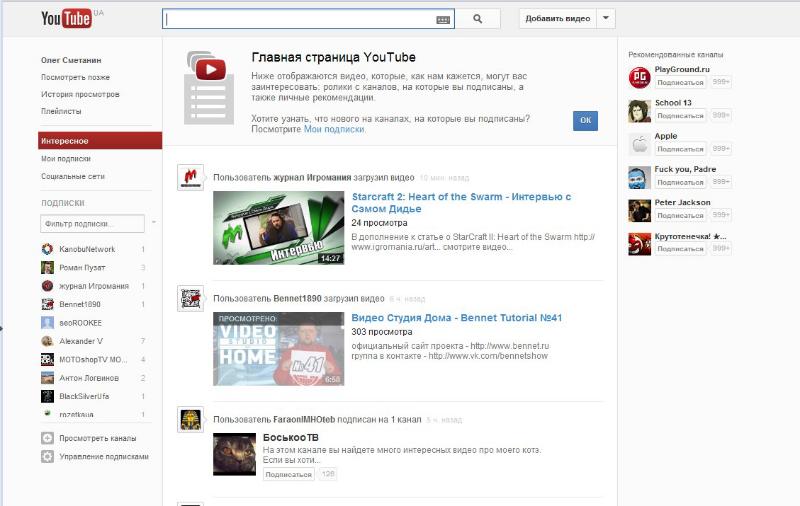
Task: Click the Роман Пузат channel avatar
Action: (47, 267)
